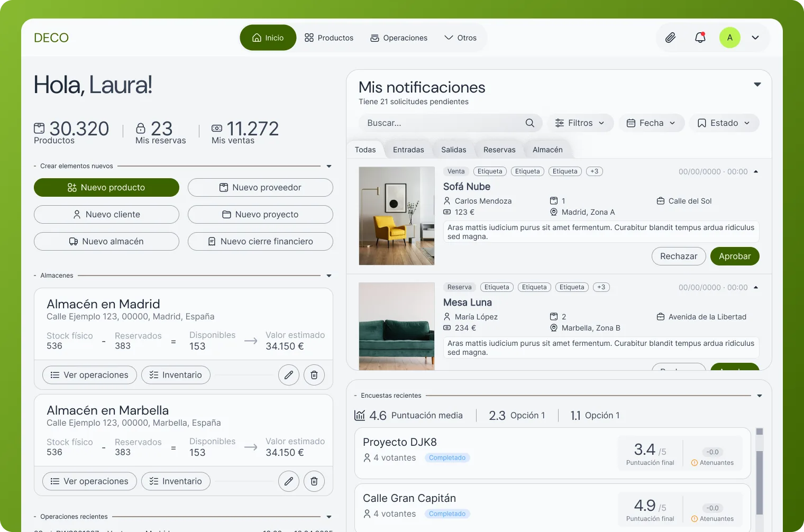Open the attachments paperclip icon

pos(670,38)
